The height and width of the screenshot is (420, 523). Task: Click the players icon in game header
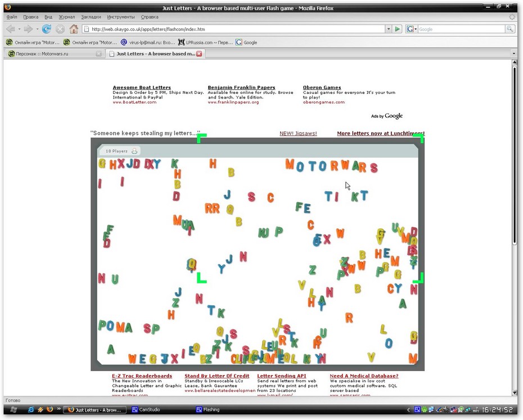pos(134,151)
